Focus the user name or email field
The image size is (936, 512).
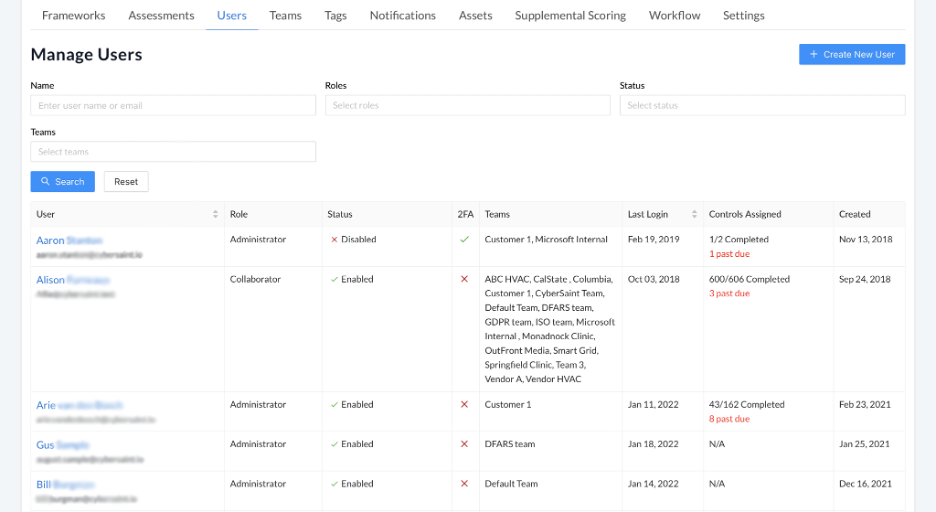tap(173, 105)
